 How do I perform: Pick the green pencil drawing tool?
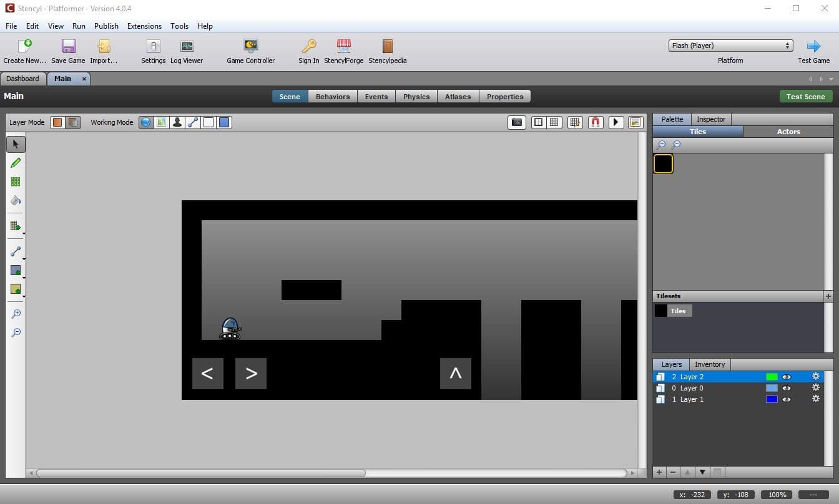(x=16, y=163)
